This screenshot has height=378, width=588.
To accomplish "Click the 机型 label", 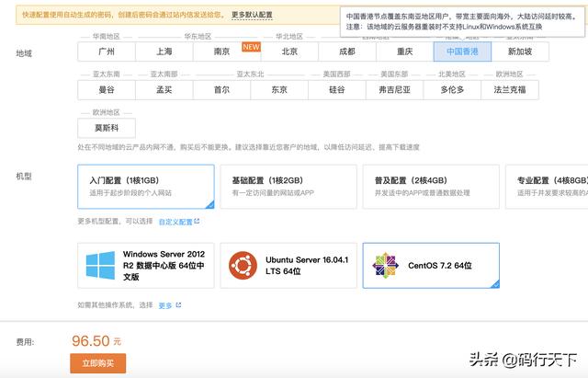I will pos(24,176).
